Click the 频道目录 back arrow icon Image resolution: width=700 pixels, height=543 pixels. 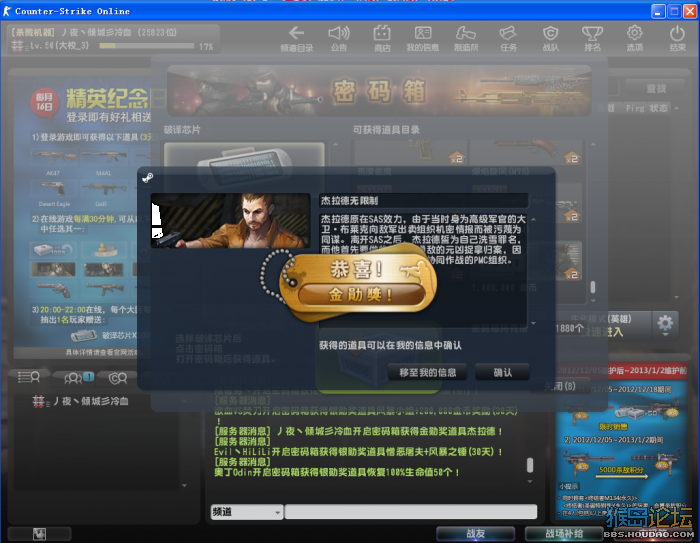(x=296, y=33)
